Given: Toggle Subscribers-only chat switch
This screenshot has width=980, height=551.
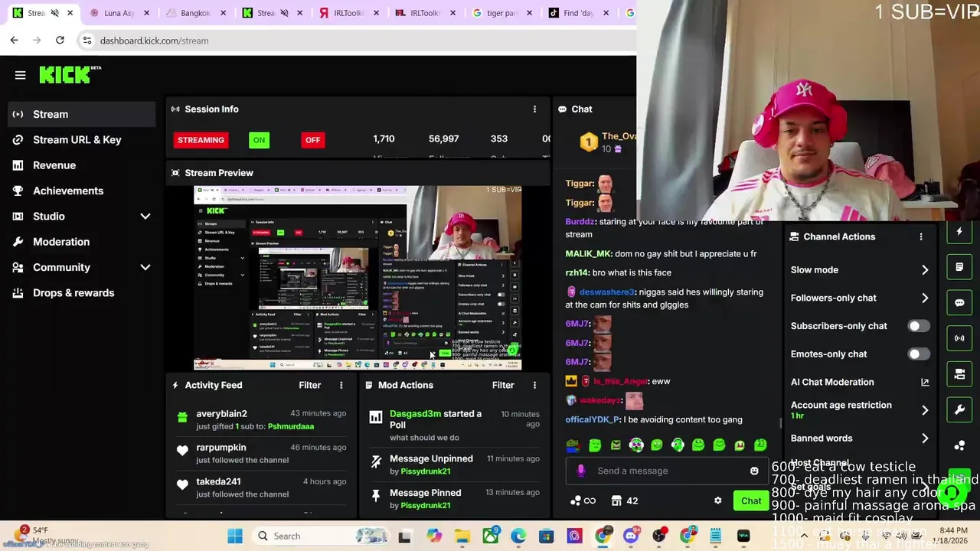Looking at the screenshot, I should point(919,326).
